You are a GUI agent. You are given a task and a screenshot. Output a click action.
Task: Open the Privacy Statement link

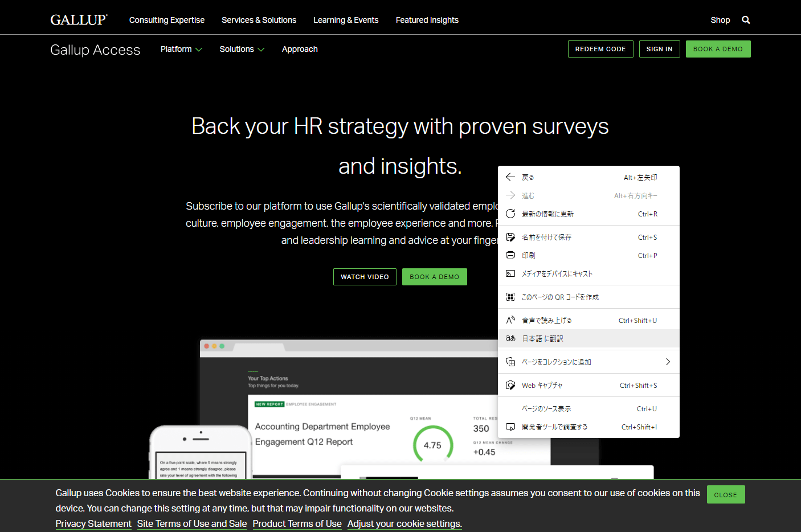(x=93, y=523)
